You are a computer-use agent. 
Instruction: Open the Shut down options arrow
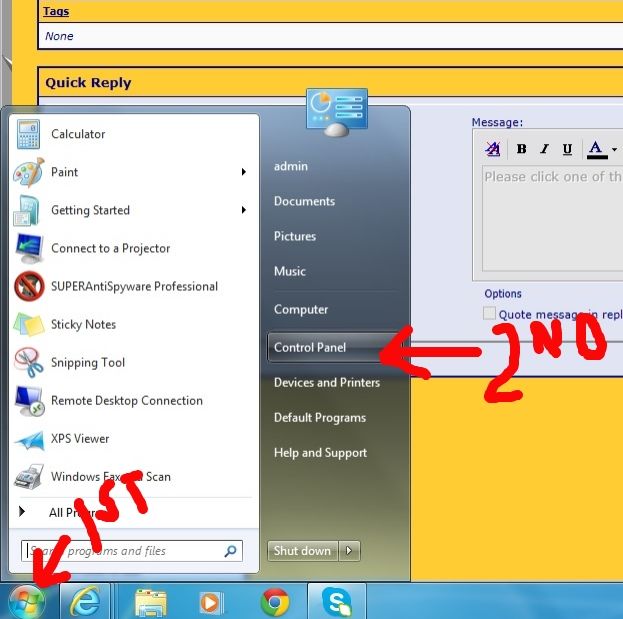click(349, 551)
